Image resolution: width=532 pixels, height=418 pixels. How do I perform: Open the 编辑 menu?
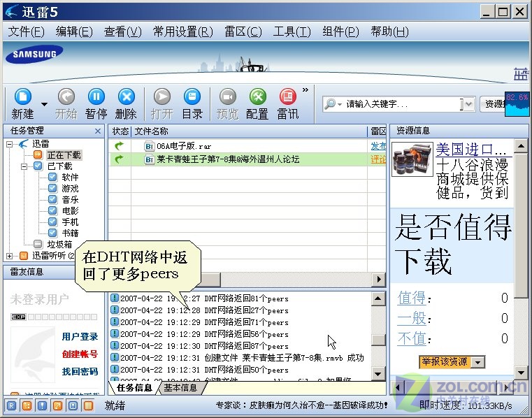pyautogui.click(x=74, y=32)
